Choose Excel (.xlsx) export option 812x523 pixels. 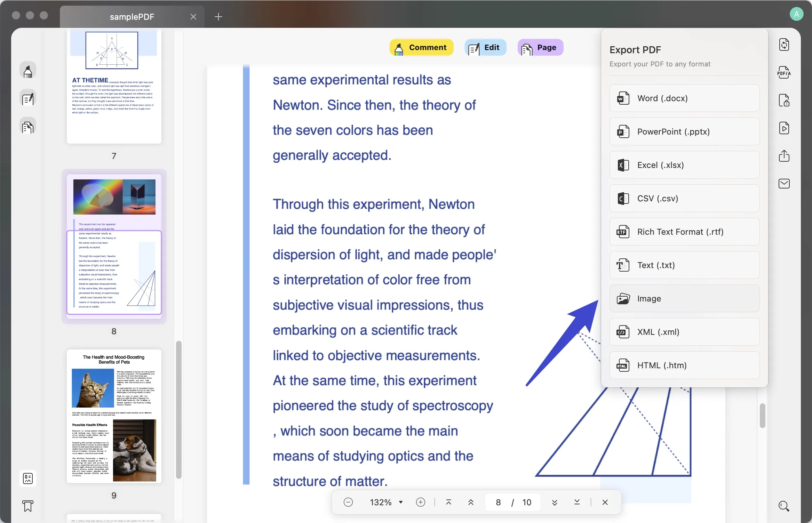(684, 165)
